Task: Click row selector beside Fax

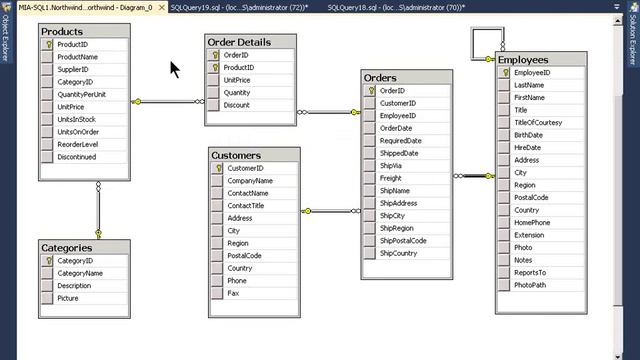Action: (x=217, y=293)
